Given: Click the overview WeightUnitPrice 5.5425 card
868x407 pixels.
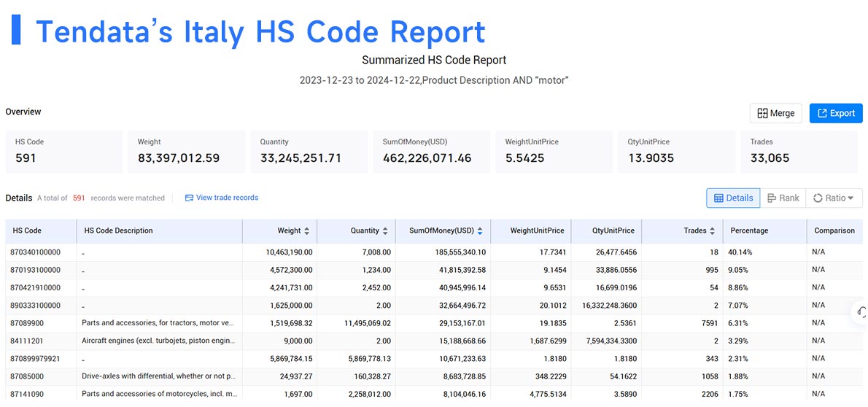Looking at the screenshot, I should pyautogui.click(x=554, y=152).
